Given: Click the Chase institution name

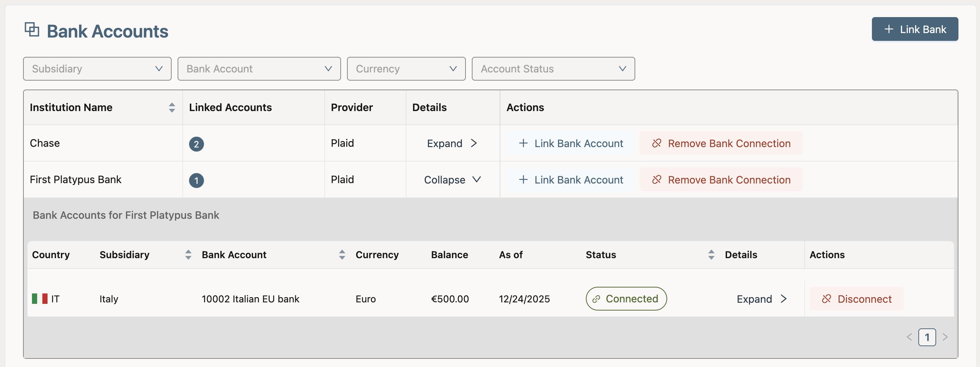Looking at the screenshot, I should coord(45,143).
